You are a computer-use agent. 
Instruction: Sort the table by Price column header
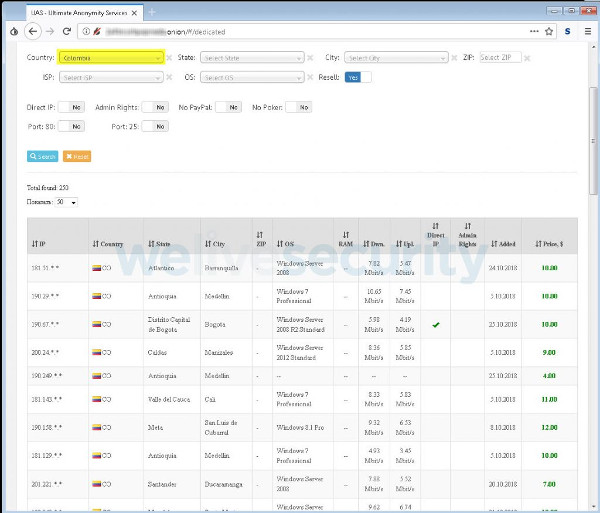tap(549, 243)
